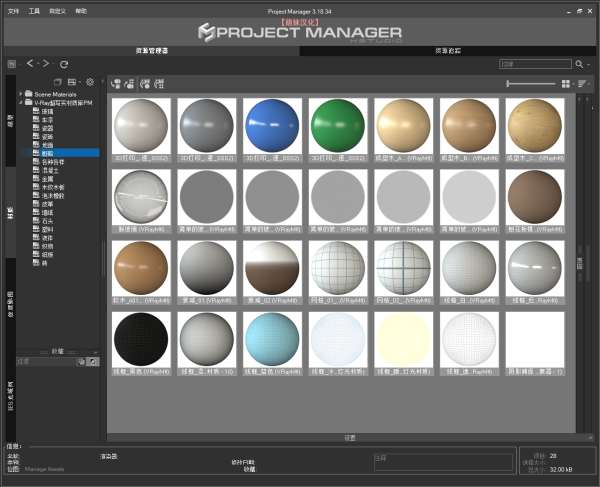Go forward with the right arrow
The image size is (600, 487).
(x=46, y=64)
